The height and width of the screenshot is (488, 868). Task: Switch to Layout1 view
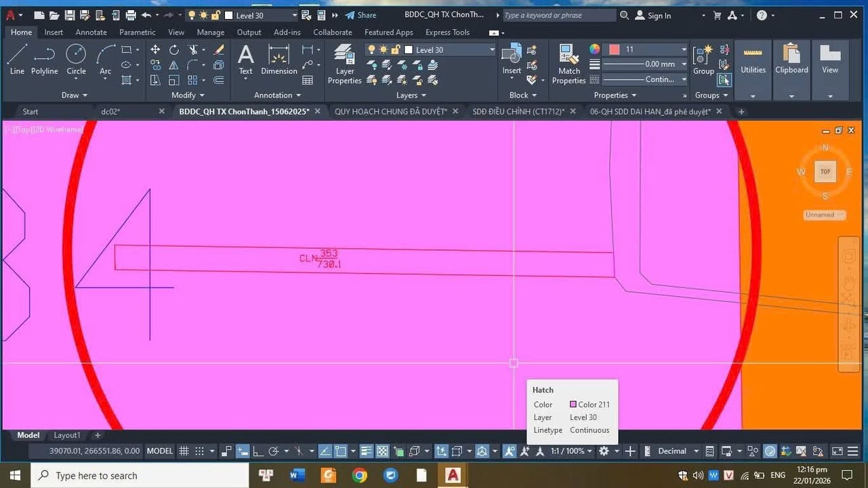66,435
